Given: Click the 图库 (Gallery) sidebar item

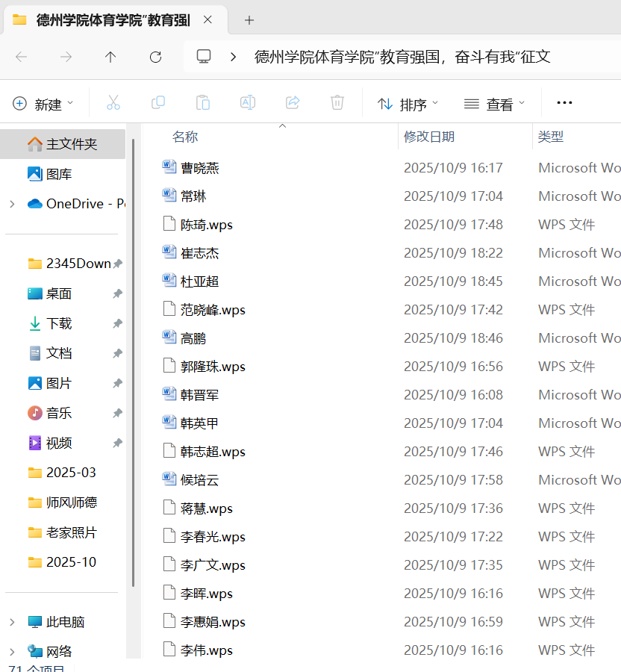Looking at the screenshot, I should [59, 174].
